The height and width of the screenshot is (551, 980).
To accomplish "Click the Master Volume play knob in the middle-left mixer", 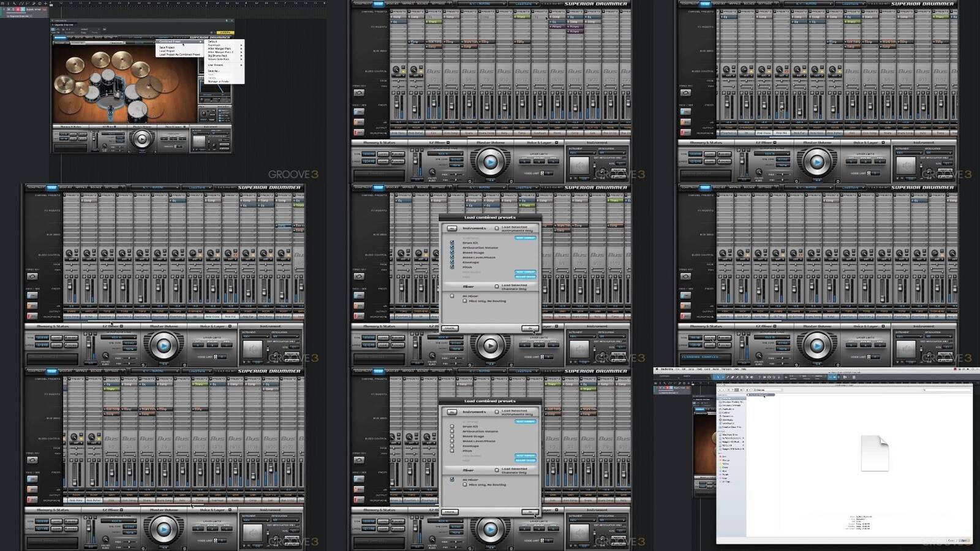I will [164, 346].
